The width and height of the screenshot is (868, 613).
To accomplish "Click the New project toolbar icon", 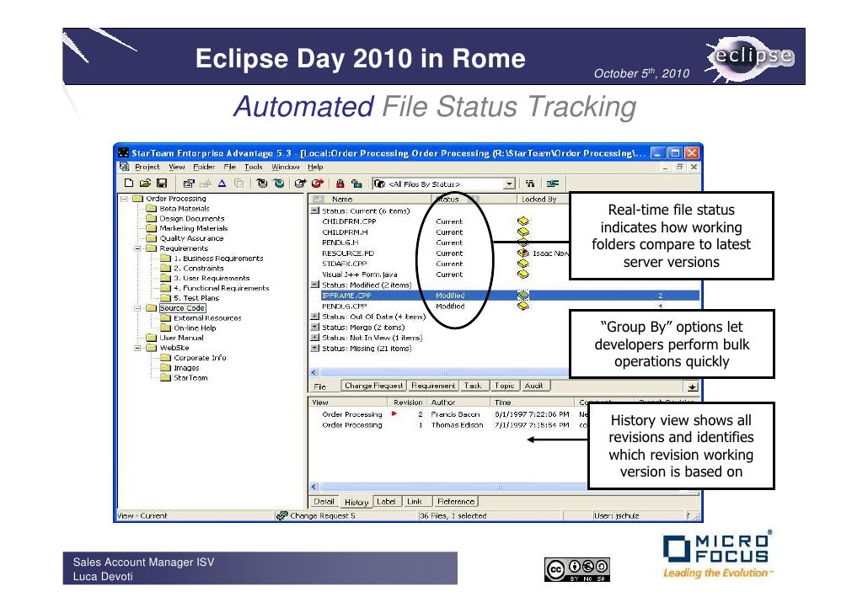I will coord(129,183).
